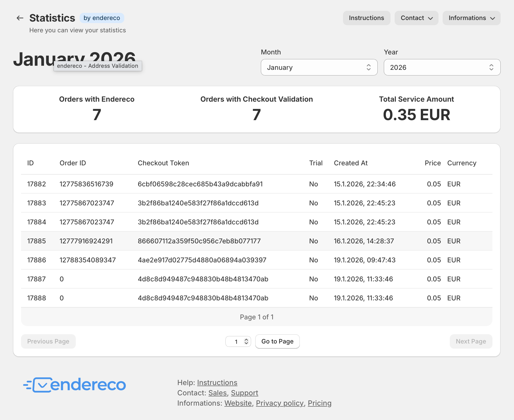This screenshot has height=420, width=514.
Task: Click the Created At column header
Action: coord(351,163)
